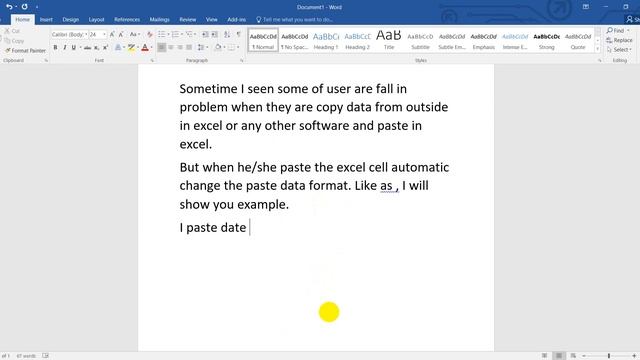Apply the Normal style

coord(263,40)
